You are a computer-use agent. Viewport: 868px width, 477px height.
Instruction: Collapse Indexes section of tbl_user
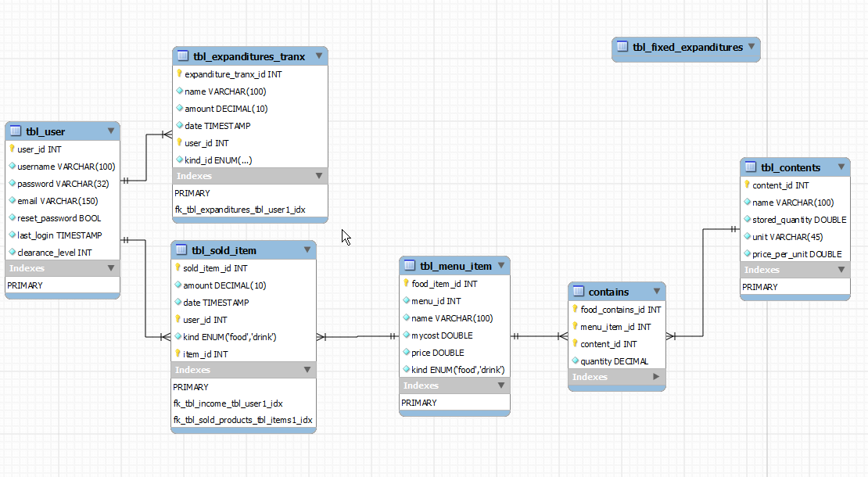pyautogui.click(x=111, y=268)
